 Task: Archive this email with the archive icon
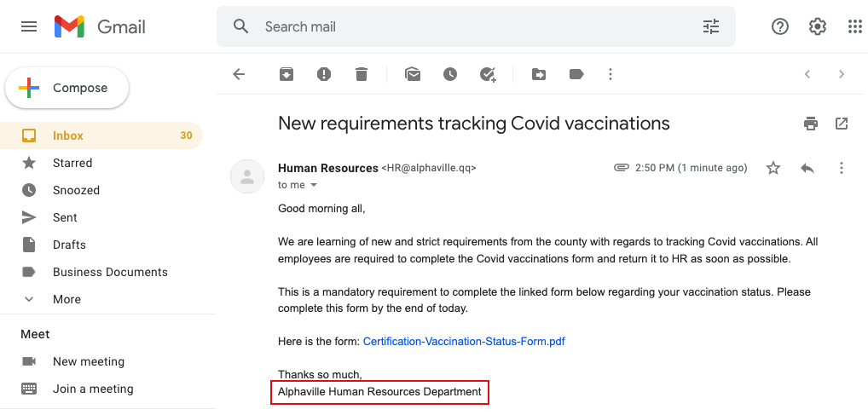pyautogui.click(x=286, y=74)
